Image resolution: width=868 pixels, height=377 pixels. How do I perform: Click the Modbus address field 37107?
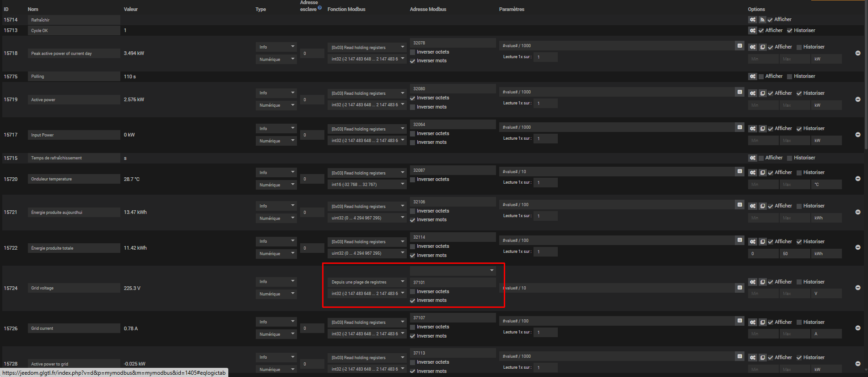coord(453,318)
